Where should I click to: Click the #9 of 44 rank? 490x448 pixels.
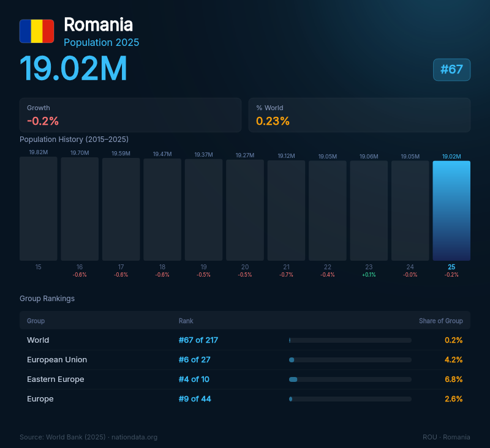point(195,399)
